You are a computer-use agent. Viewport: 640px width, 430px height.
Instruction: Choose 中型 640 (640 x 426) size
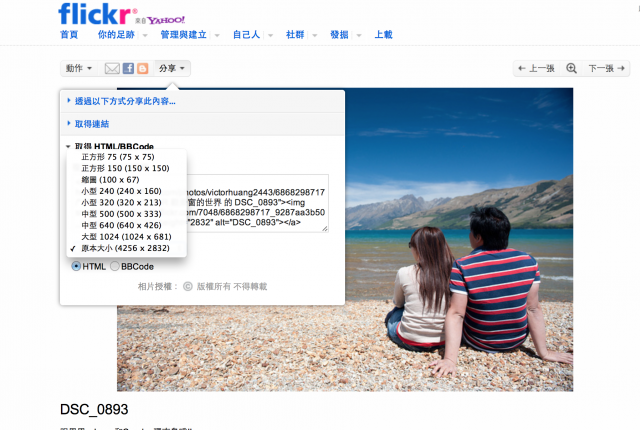pos(126,225)
